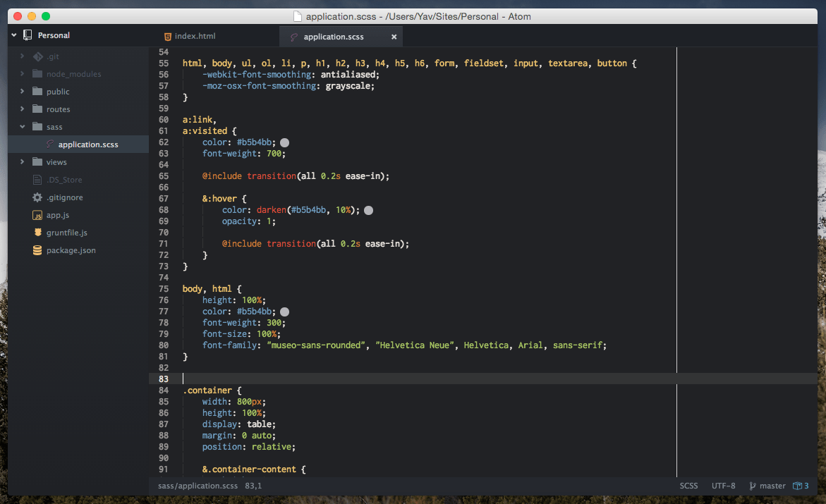826x504 pixels.
Task: Open package.json from the file tree
Action: pos(71,250)
